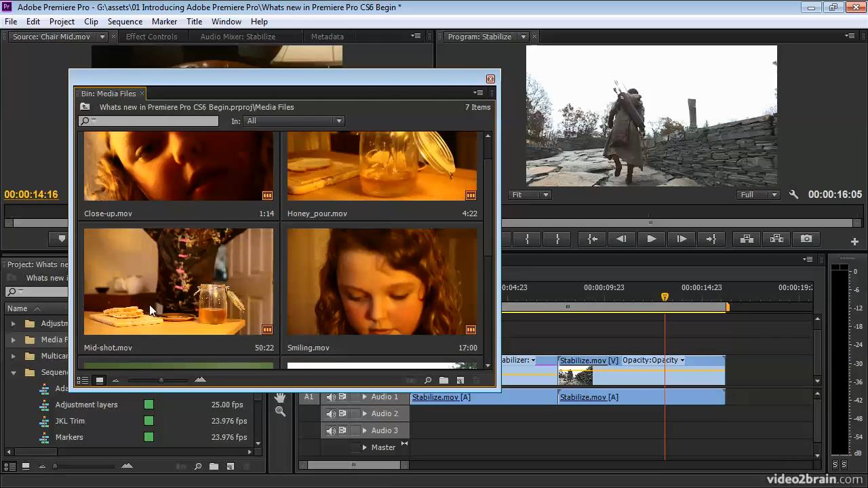This screenshot has height=488, width=868.
Task: Expand the Multicam bin in Project panel
Action: [13, 356]
